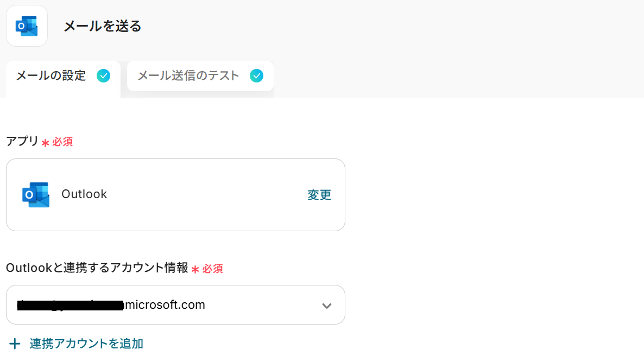Click the plus icon to add account

[x=15, y=344]
